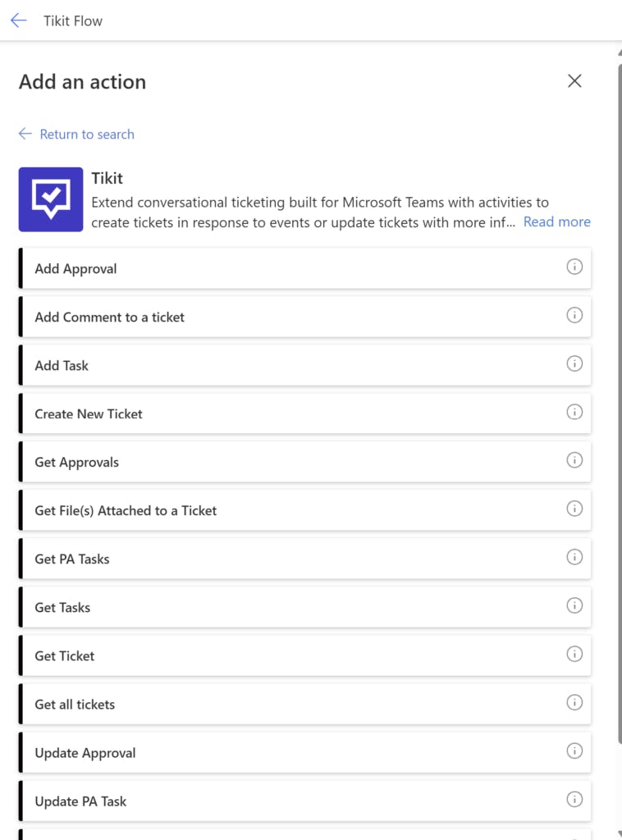Show info for Add Approval action
622x840 pixels.
click(x=574, y=267)
